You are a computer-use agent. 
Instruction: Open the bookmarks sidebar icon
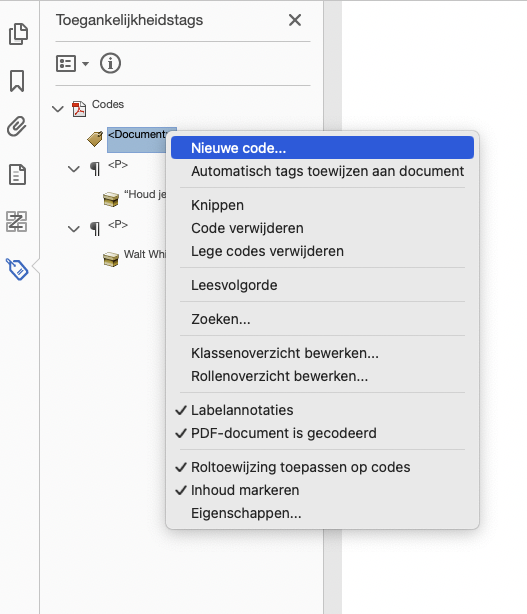(x=17, y=81)
